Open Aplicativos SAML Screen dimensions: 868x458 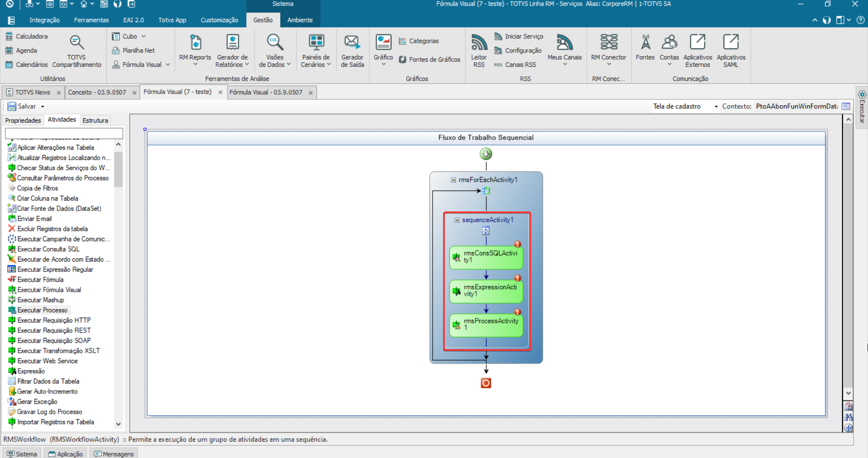click(x=731, y=51)
